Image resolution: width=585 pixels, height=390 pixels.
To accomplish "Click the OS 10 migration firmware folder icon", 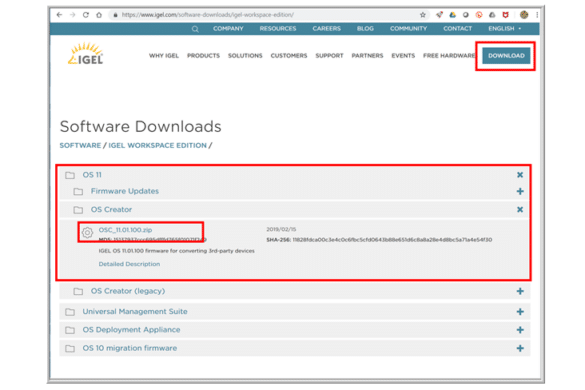I will [x=70, y=348].
